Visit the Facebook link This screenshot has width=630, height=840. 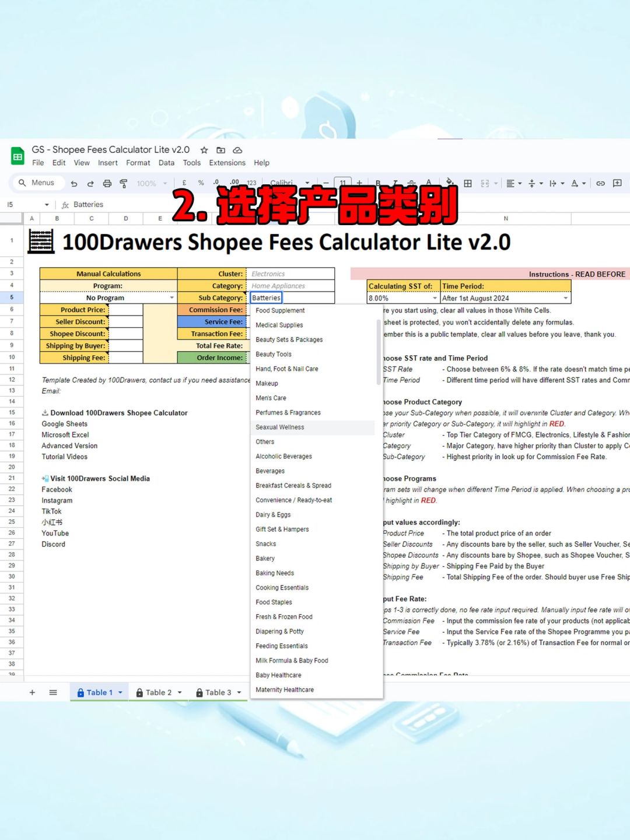tap(57, 489)
